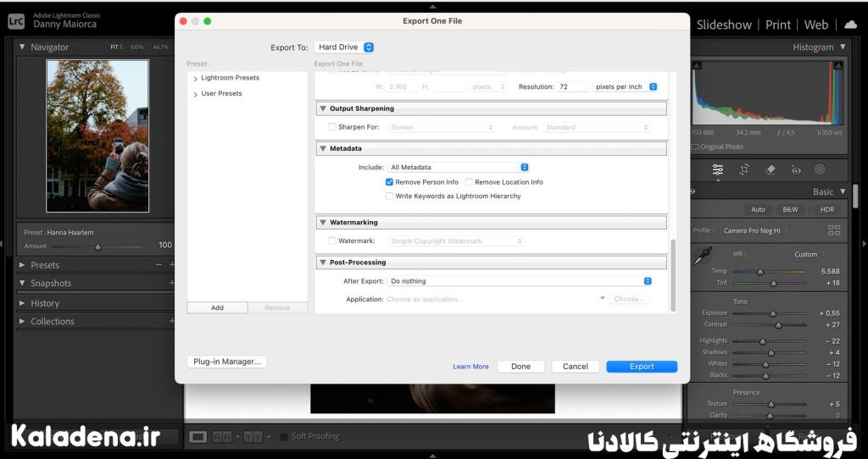Select 66.7% zoom in Navigator
The height and width of the screenshot is (459, 868).
pyautogui.click(x=160, y=47)
